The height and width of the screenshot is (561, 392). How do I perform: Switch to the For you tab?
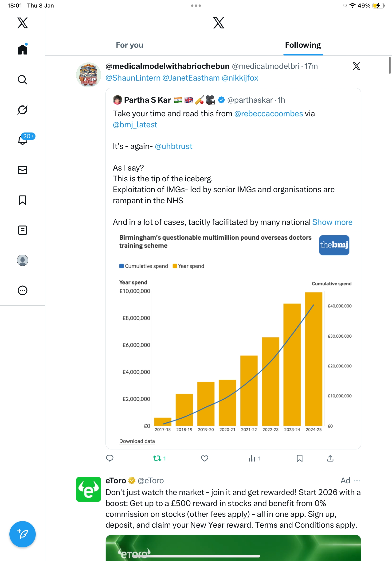[129, 45]
